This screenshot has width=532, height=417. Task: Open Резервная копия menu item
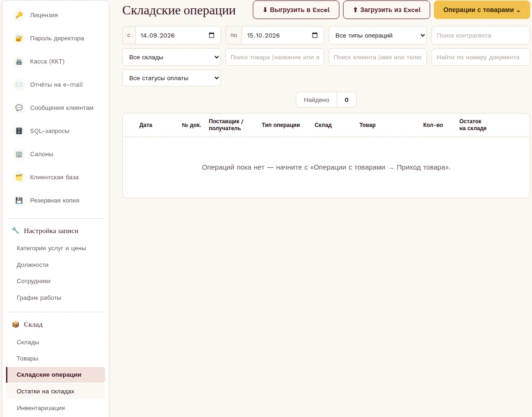(55, 200)
